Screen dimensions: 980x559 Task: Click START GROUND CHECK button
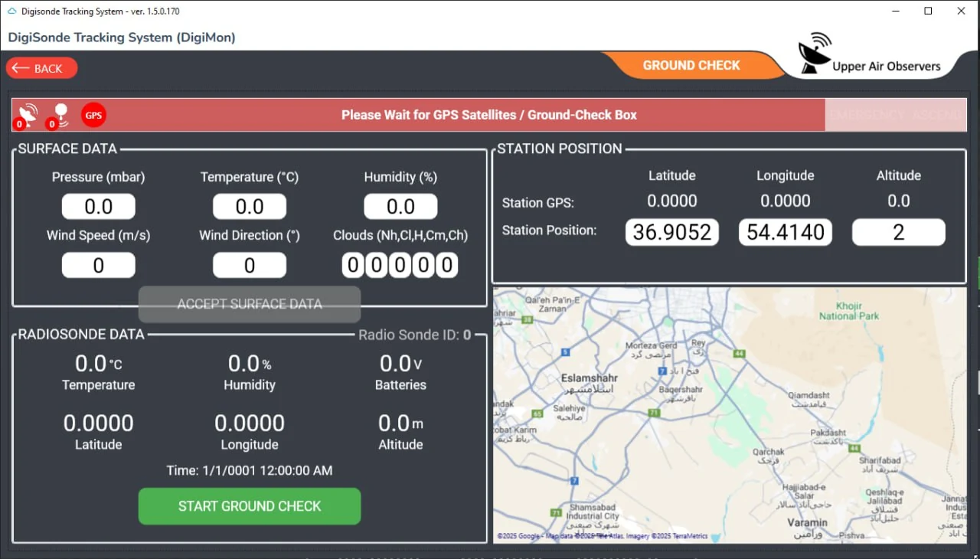coord(250,506)
